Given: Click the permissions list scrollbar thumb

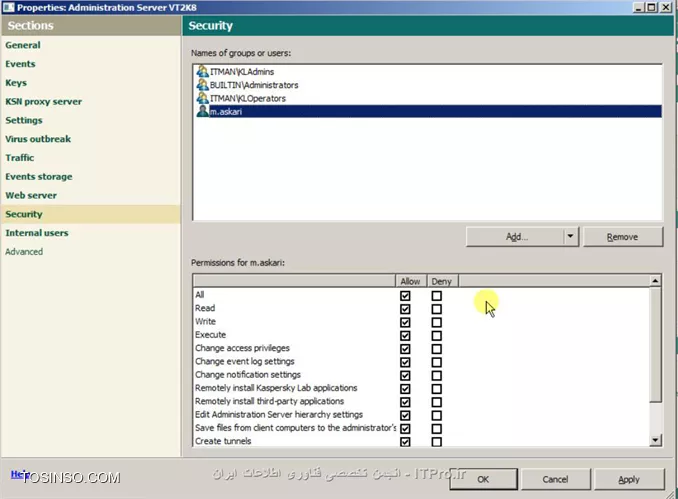Looking at the screenshot, I should [656, 345].
